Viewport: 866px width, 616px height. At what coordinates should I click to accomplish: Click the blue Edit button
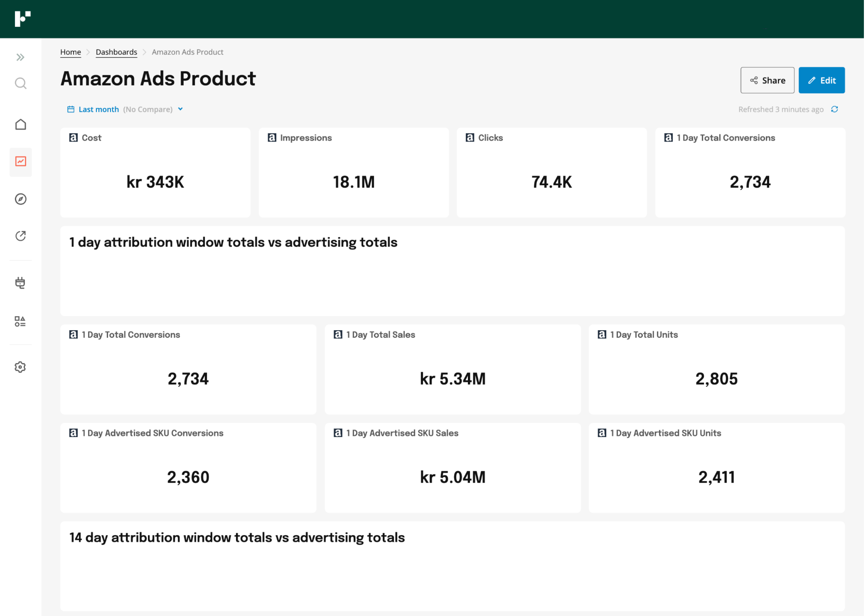(821, 80)
